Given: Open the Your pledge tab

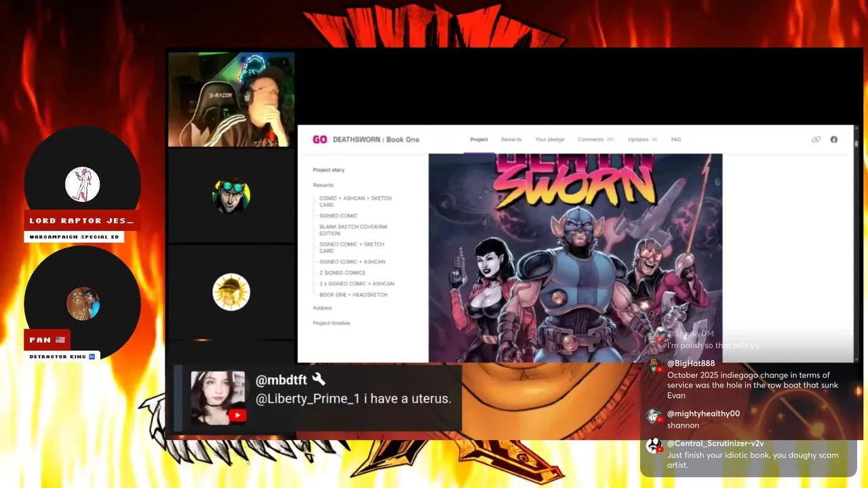Looking at the screenshot, I should [x=549, y=140].
